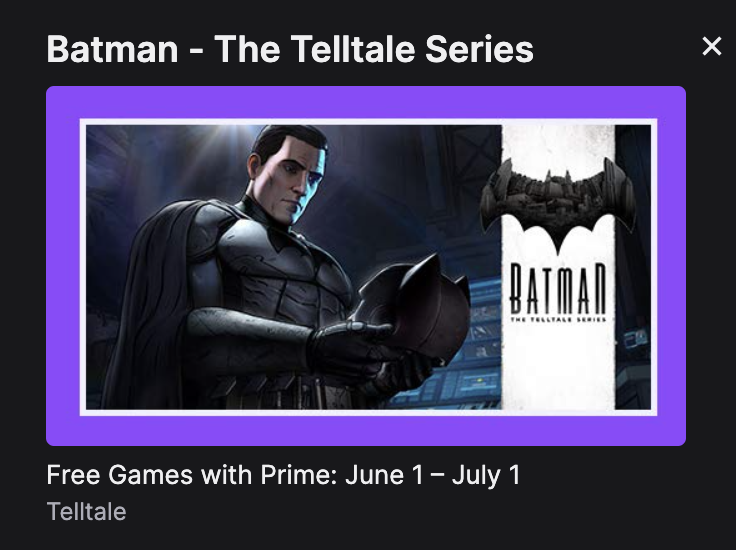Screen dimensions: 736x550
Task: Click "The Telltale Series" subtitle under logo
Action: click(558, 318)
